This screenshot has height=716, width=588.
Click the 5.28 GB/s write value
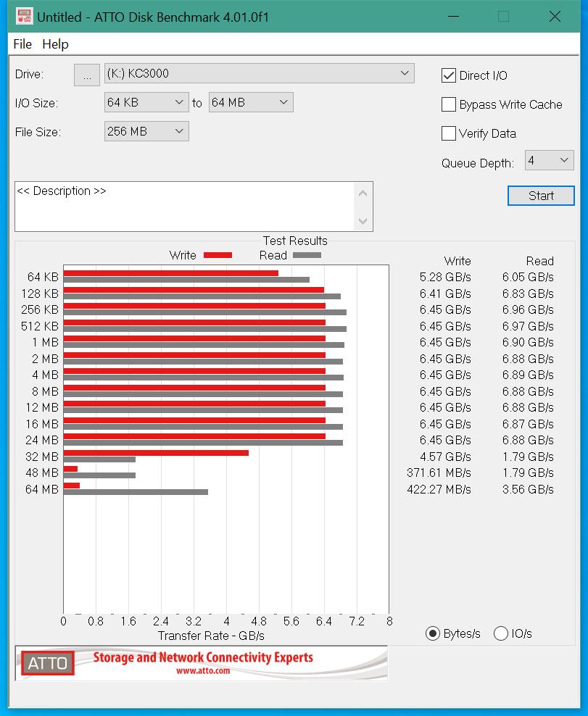pos(445,277)
